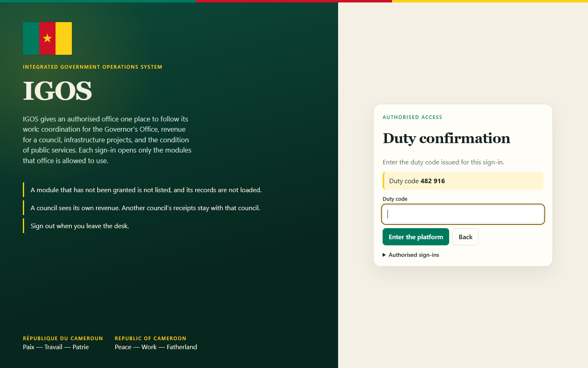Screen dimensions: 588x368
Task: Click the Authorised Access label
Action: coord(412,117)
